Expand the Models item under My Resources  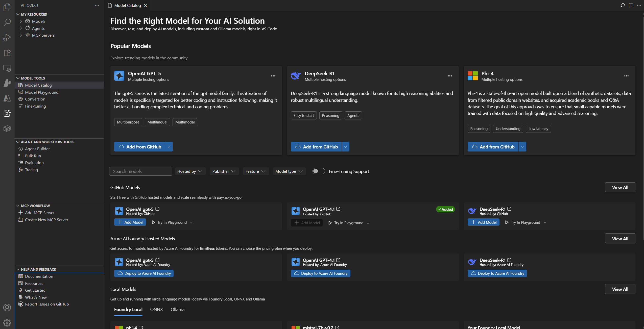(x=21, y=21)
